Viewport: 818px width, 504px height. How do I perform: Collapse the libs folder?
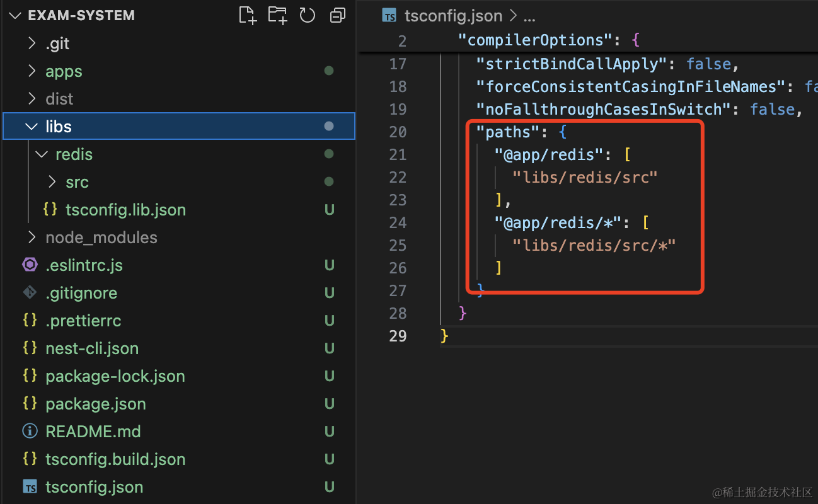tap(59, 127)
